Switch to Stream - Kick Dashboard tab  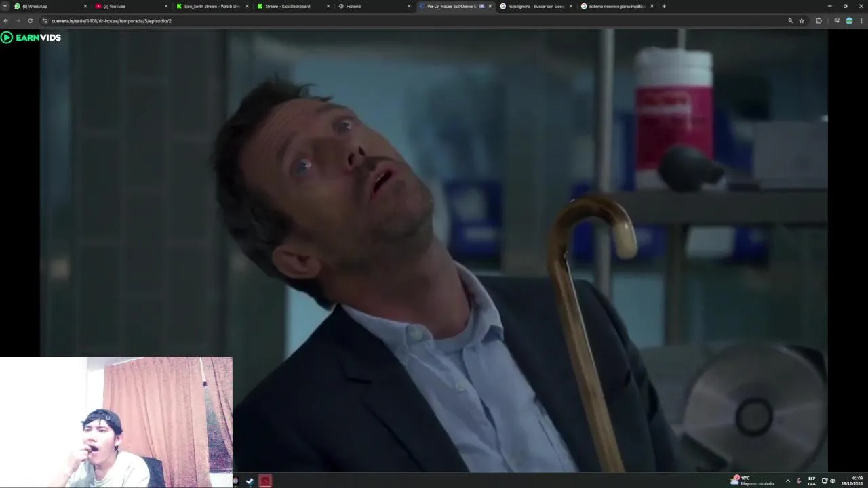click(292, 6)
